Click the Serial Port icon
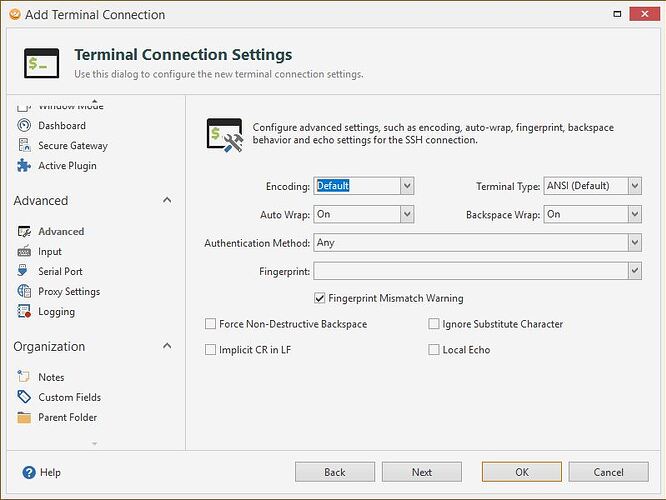The width and height of the screenshot is (666, 500). (25, 271)
